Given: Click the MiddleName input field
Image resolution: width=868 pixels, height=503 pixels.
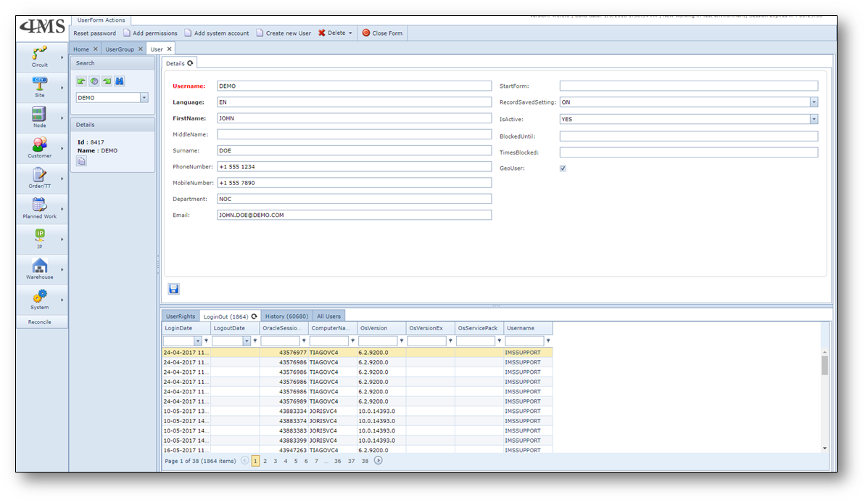Looking at the screenshot, I should click(x=354, y=134).
